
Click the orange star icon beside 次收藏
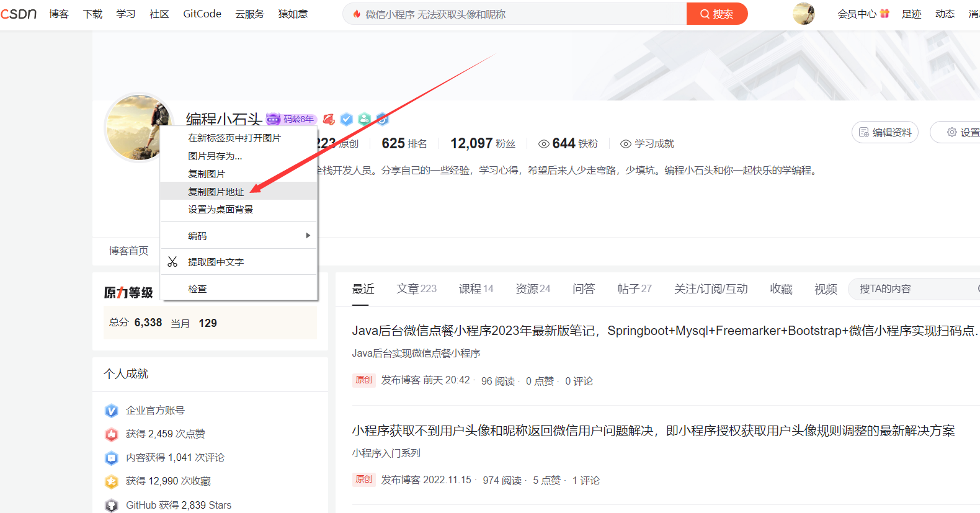coord(112,481)
